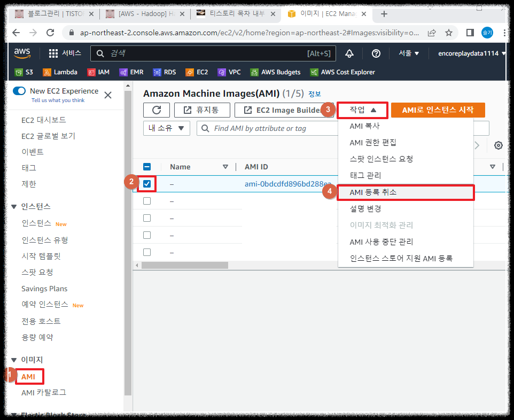The width and height of the screenshot is (514, 420).
Task: Click Tell us what you think link
Action: click(58, 100)
